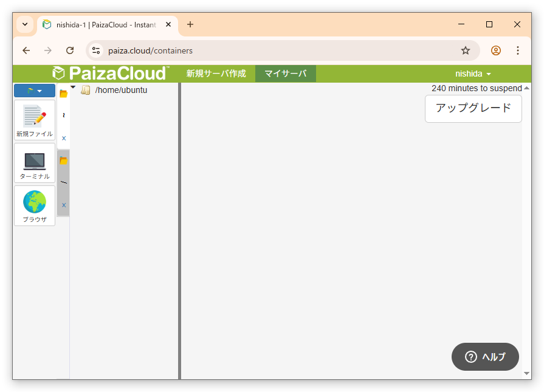544x392 pixels.
Task: Launch the ターミナル (Terminal)
Action: click(34, 163)
